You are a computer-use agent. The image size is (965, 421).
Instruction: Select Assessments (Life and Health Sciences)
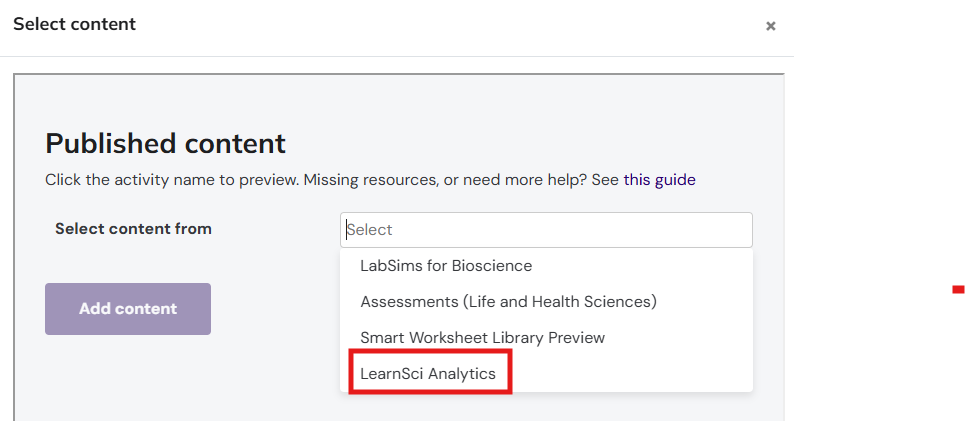pos(508,301)
